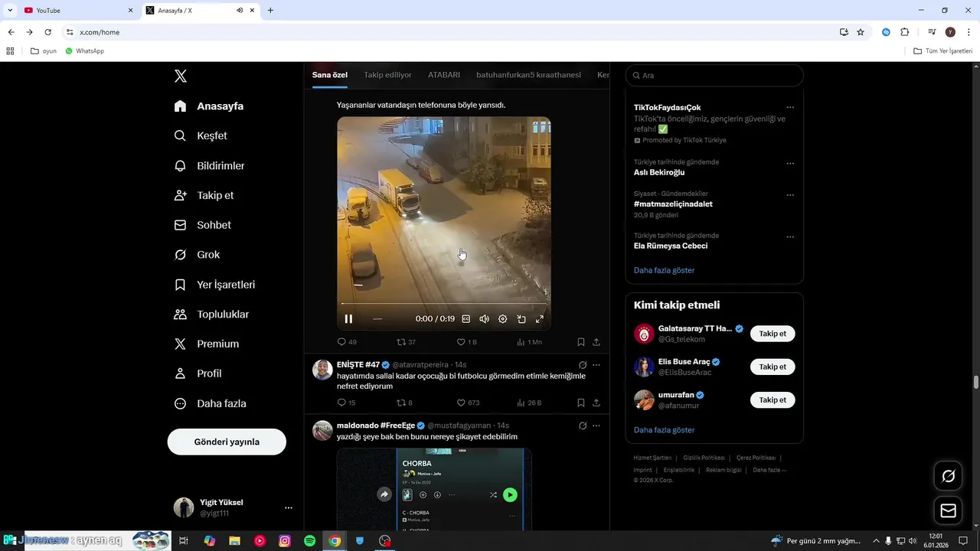Switch to Takip ediliyor tab

click(x=387, y=75)
